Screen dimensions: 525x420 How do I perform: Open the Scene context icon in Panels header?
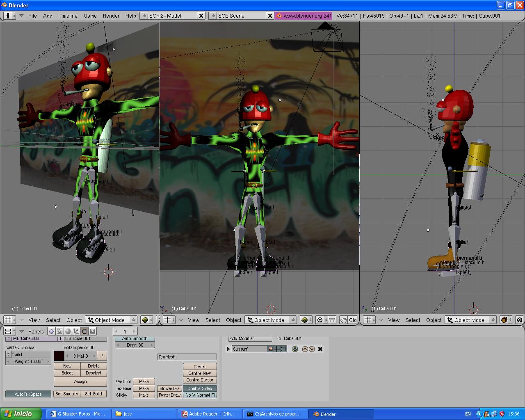point(93,331)
